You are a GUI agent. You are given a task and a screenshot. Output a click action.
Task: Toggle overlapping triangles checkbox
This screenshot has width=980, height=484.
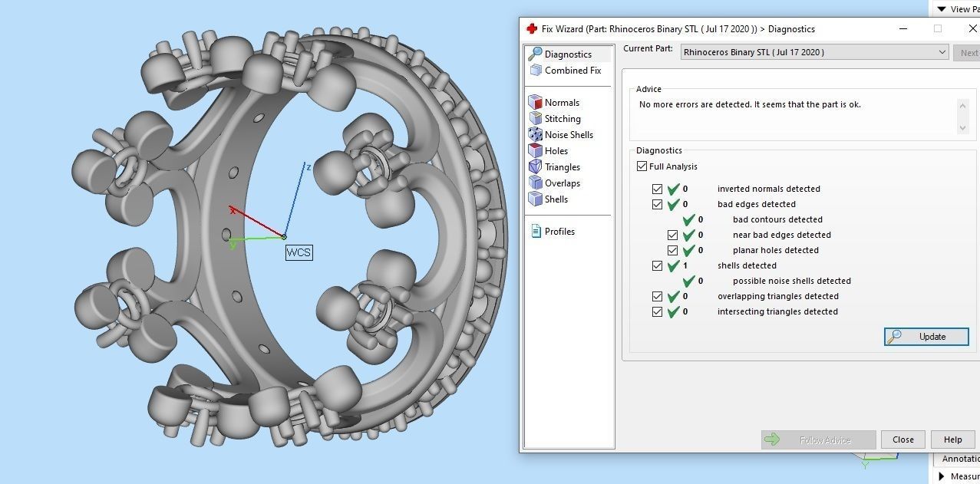(657, 296)
